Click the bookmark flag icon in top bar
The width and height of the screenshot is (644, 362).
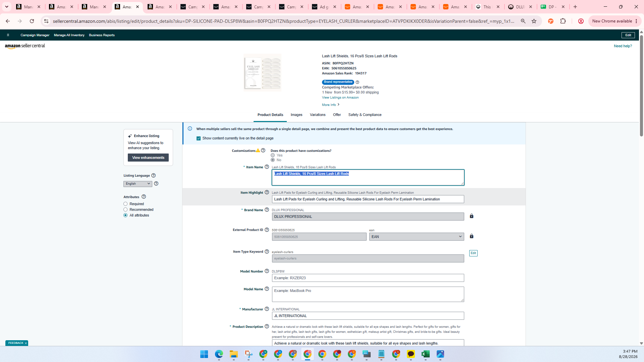(x=8, y=35)
